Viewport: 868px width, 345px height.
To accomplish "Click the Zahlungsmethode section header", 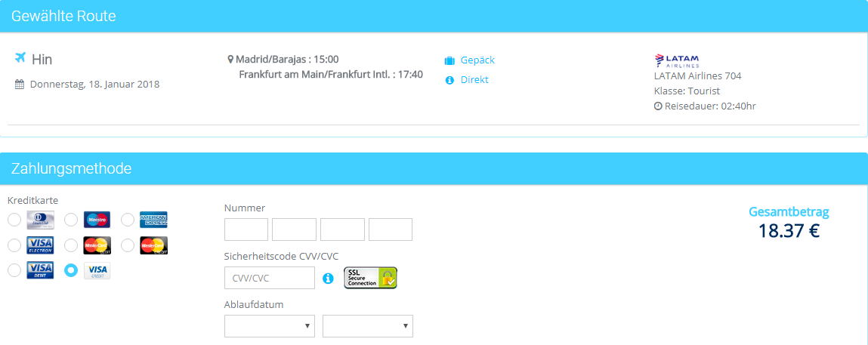I will (x=434, y=168).
